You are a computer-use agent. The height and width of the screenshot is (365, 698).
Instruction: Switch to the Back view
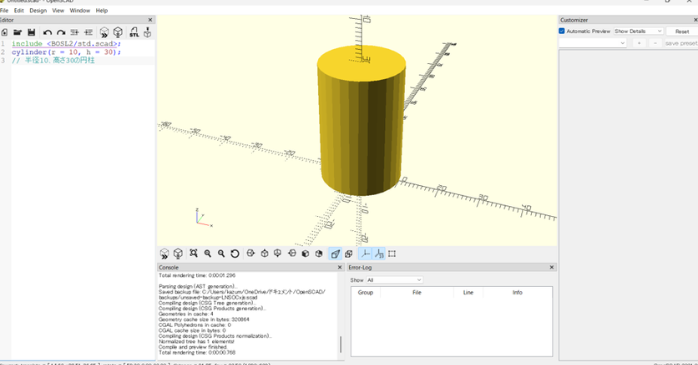(319, 253)
